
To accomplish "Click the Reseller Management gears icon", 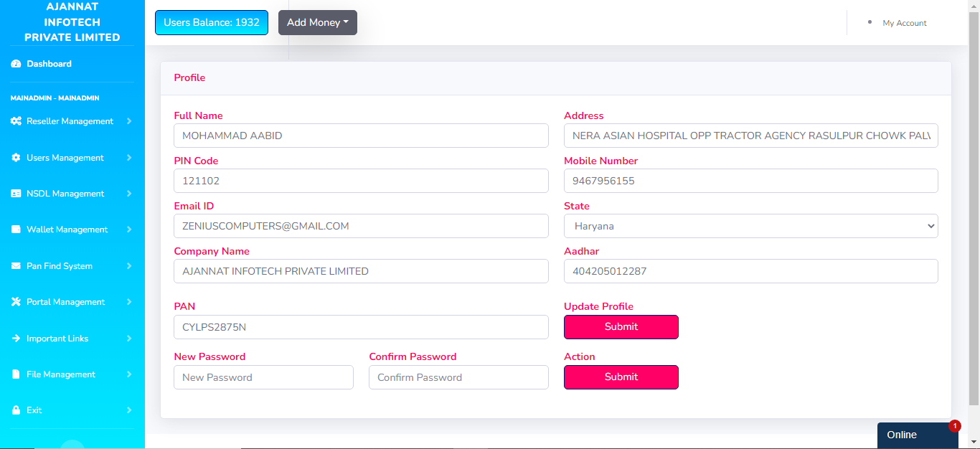I will [x=16, y=121].
